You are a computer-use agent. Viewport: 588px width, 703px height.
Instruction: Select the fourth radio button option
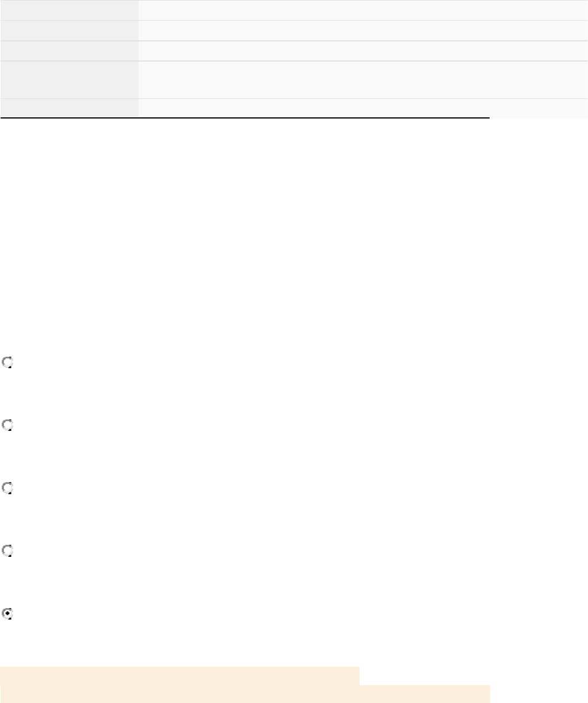coord(8,551)
